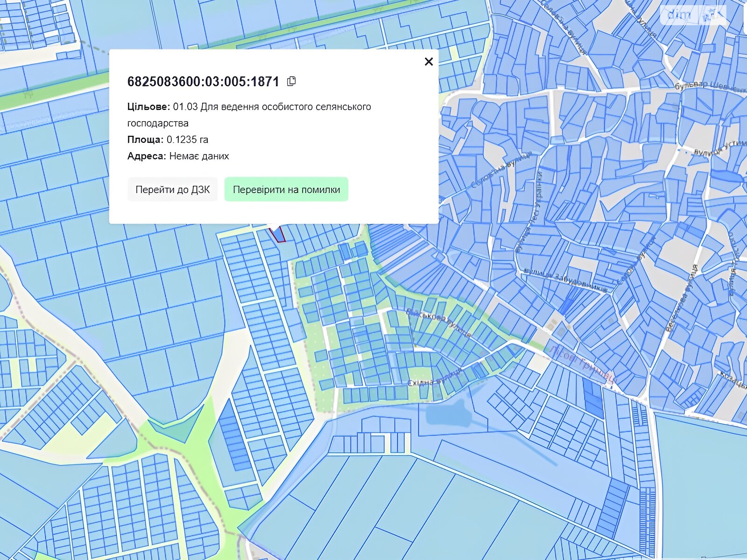This screenshot has width=747, height=560.
Task: Click the 'Східна вулиця' street label
Action: point(434,378)
